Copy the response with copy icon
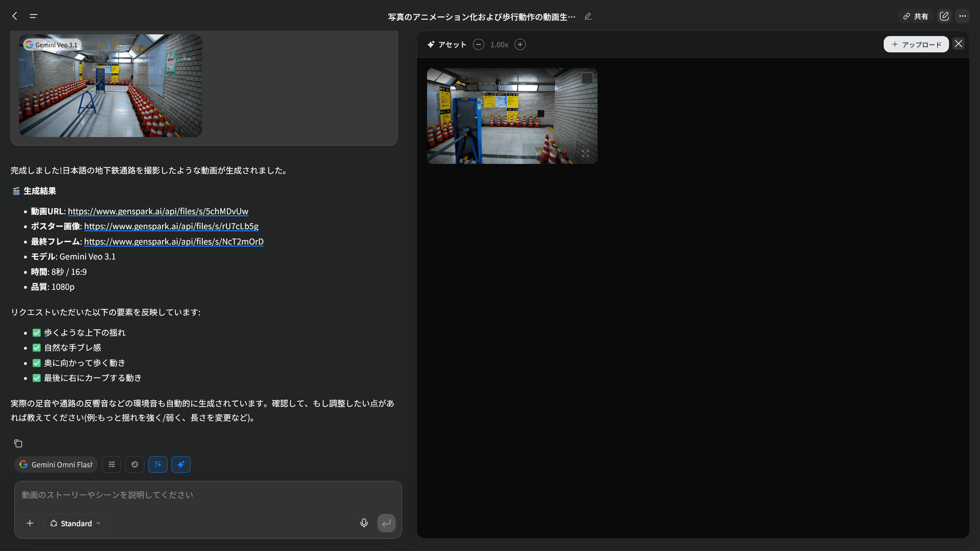 (18, 444)
